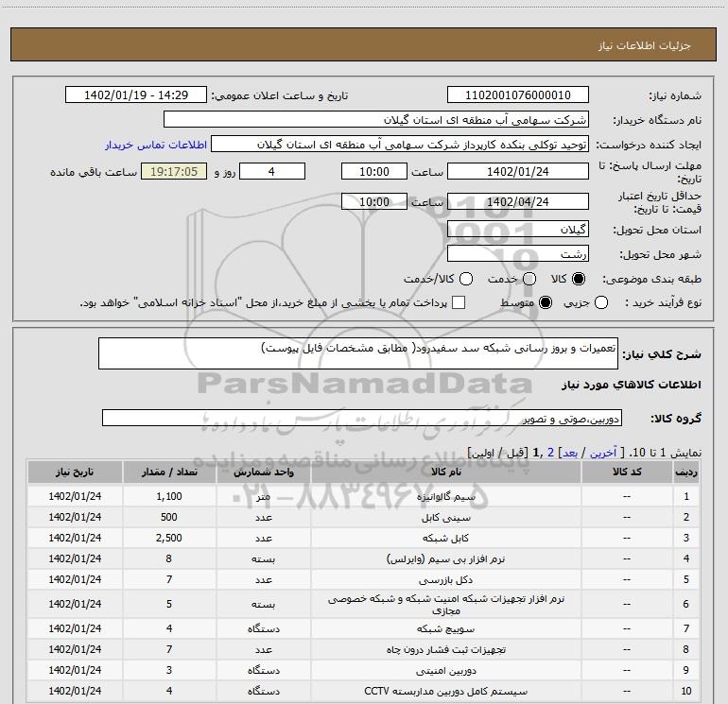
Task: Click the public announcement date field
Action: click(x=136, y=95)
